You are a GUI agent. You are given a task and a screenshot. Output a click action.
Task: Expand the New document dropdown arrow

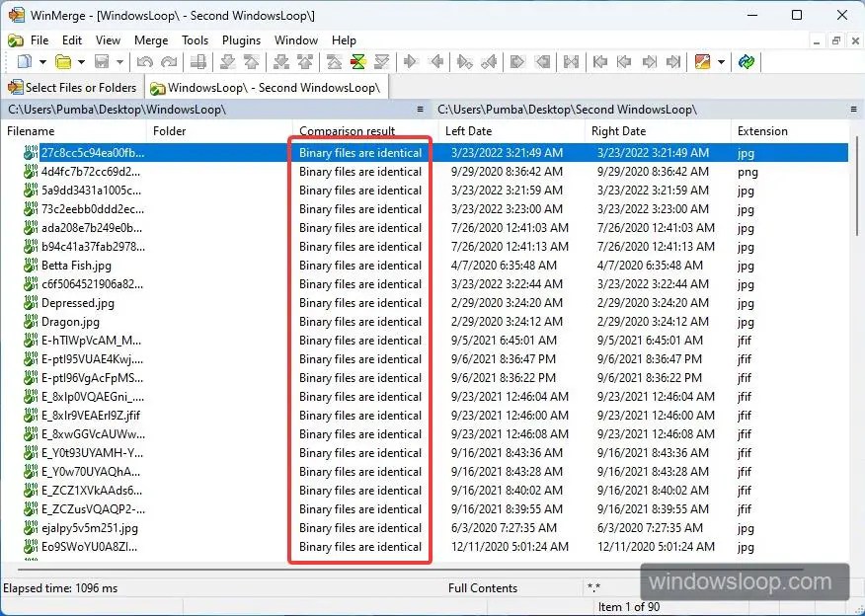click(x=40, y=62)
